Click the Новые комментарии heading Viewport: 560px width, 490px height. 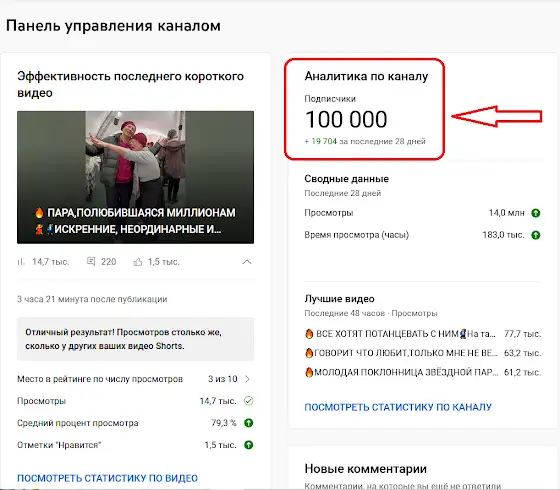(365, 469)
